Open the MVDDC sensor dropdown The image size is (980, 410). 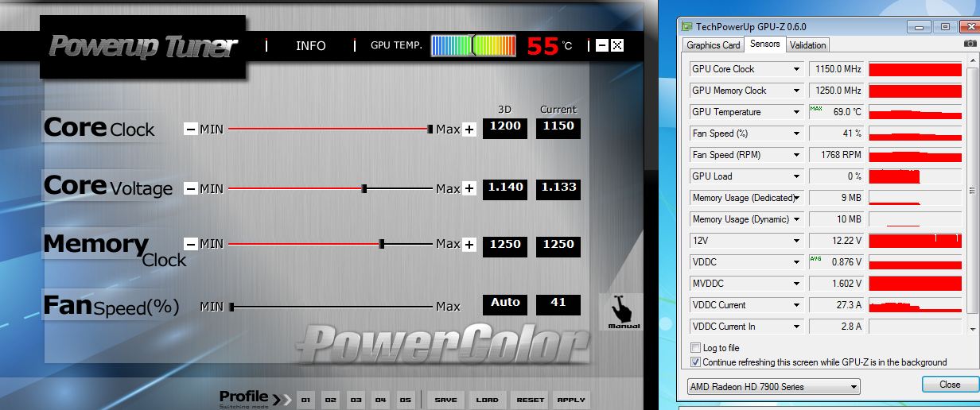796,284
